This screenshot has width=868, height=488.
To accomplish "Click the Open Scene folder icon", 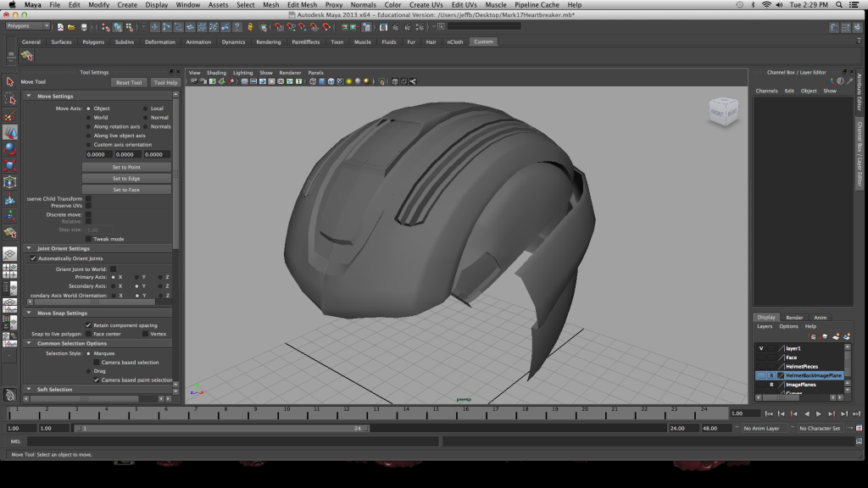I will (71, 26).
